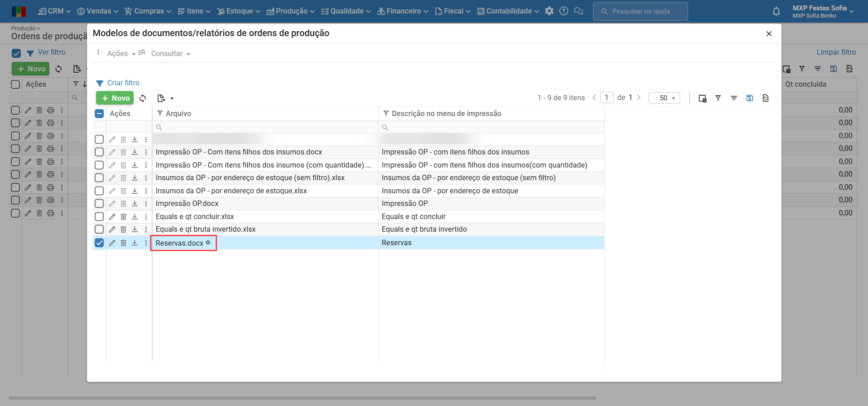
Task: Edit the Reservas.docx row with pencil icon
Action: coord(112,243)
